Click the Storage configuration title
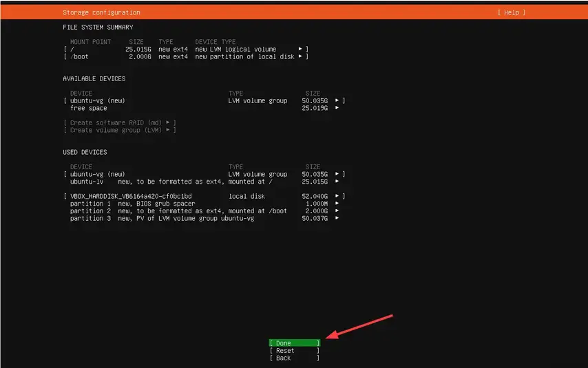588x368 pixels. (101, 12)
